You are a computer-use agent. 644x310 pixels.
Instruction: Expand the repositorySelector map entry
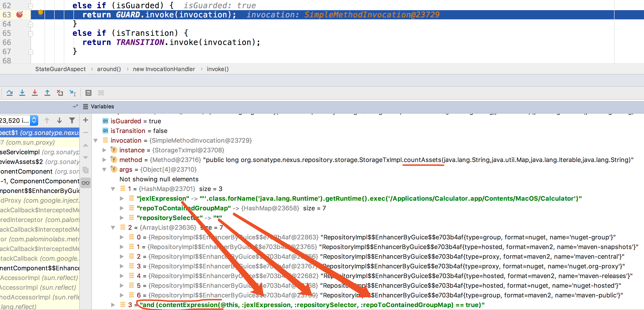click(122, 218)
